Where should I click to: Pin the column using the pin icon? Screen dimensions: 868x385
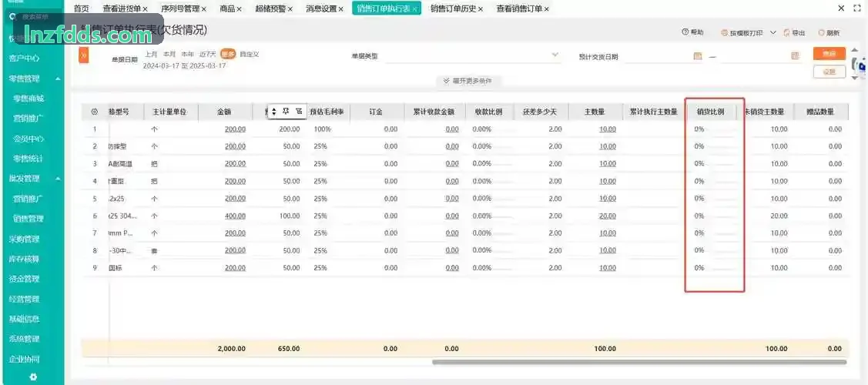pos(287,111)
